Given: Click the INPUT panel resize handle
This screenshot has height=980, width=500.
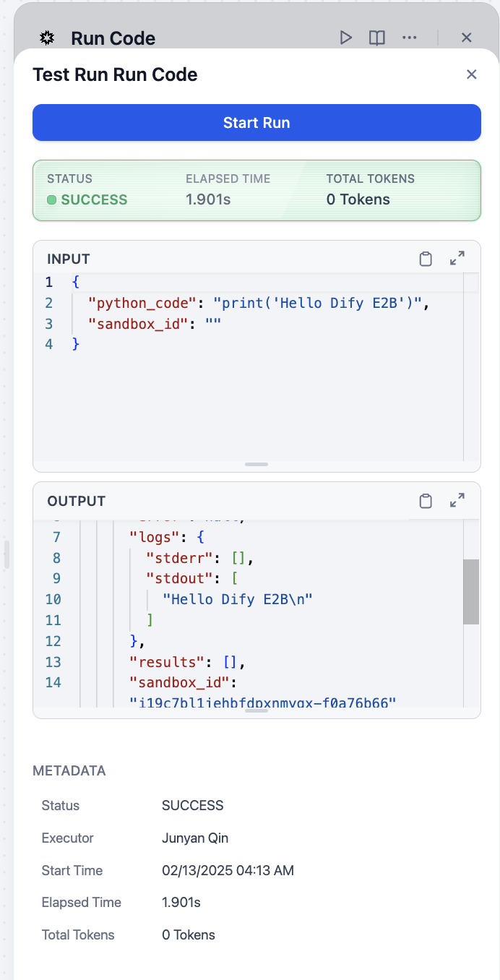Looking at the screenshot, I should pos(257,464).
